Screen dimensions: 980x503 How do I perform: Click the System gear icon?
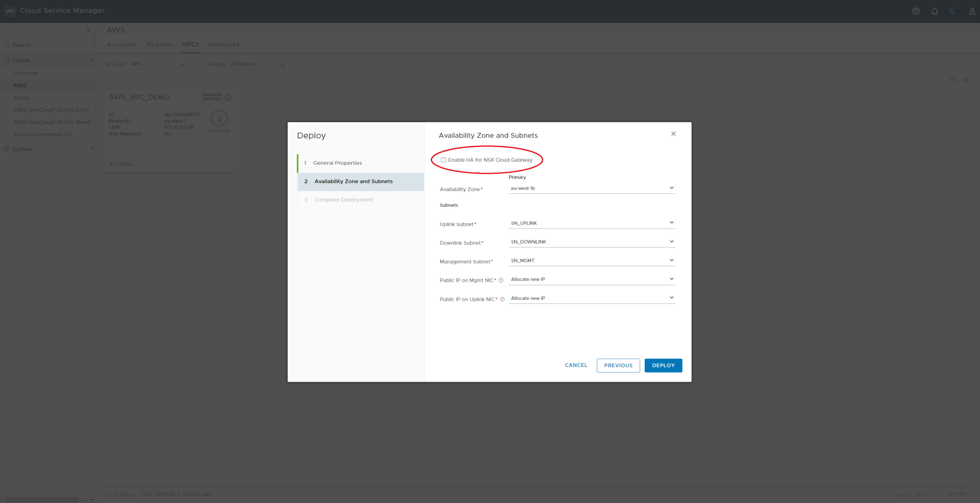[x=6, y=149]
